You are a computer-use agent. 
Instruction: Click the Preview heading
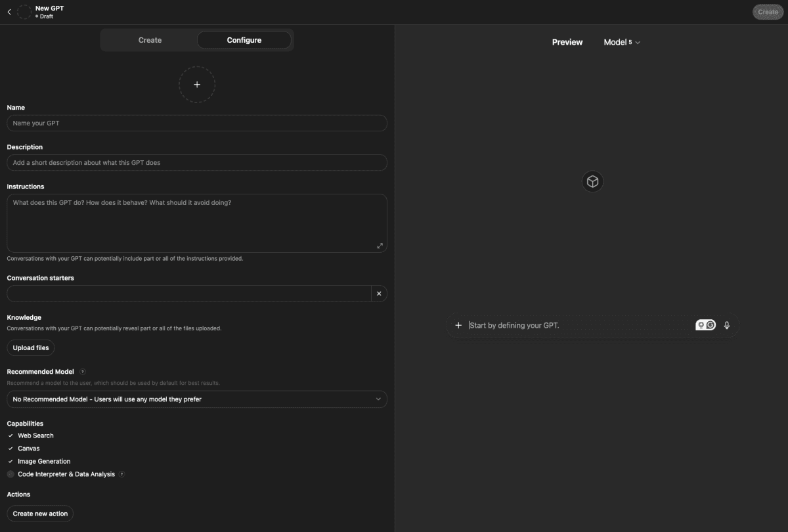(x=567, y=42)
